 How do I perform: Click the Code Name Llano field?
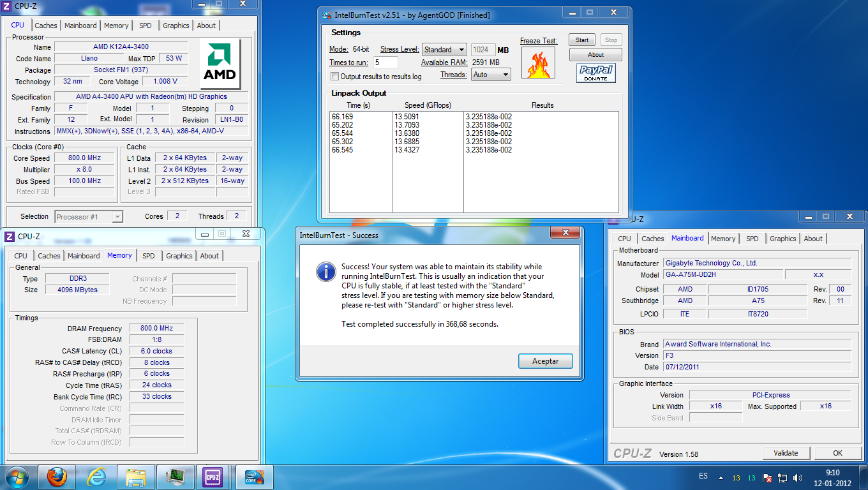(x=89, y=58)
